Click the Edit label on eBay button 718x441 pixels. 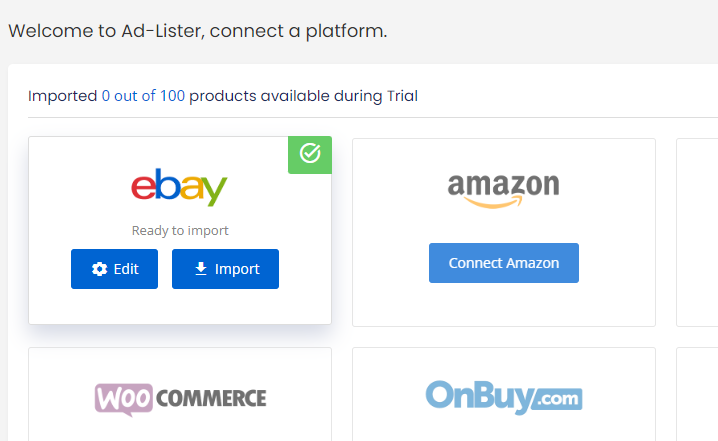point(126,269)
